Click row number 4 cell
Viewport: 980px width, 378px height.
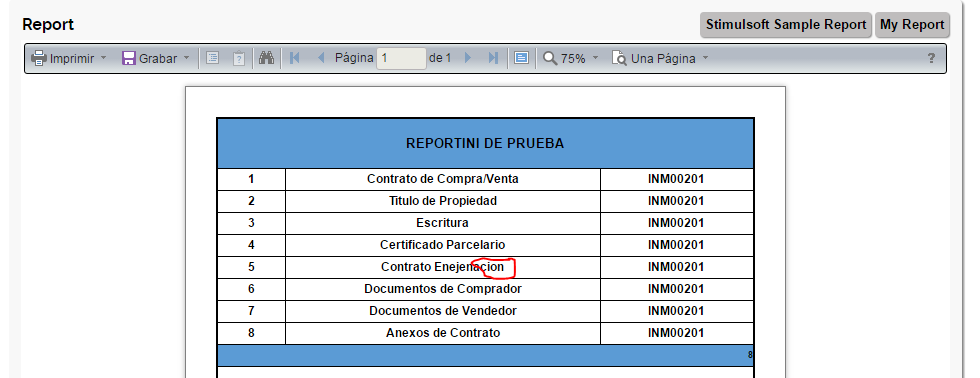click(x=251, y=245)
